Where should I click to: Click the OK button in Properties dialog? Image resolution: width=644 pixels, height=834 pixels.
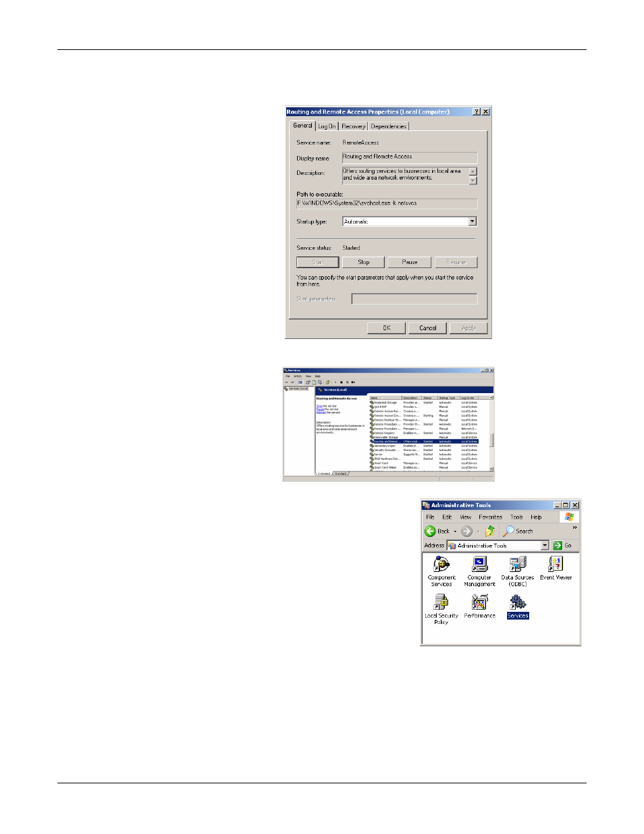tap(387, 328)
